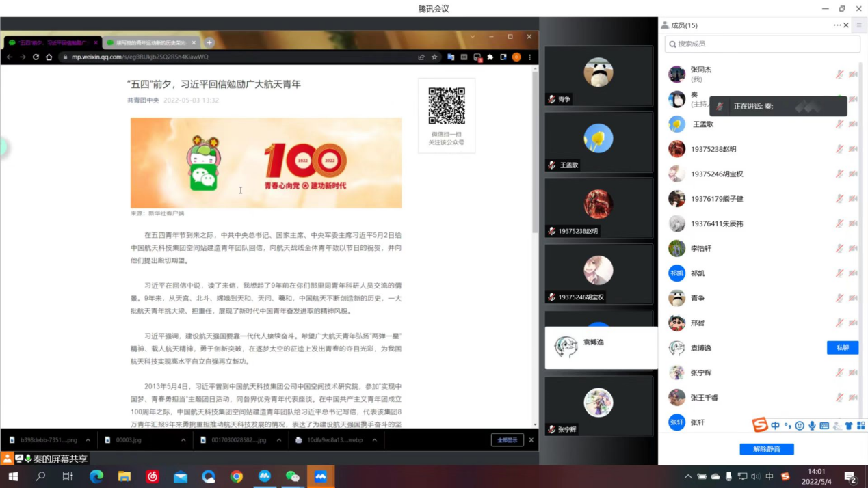Open new browser tab with plus
This screenshot has height=488, width=868.
coord(209,42)
